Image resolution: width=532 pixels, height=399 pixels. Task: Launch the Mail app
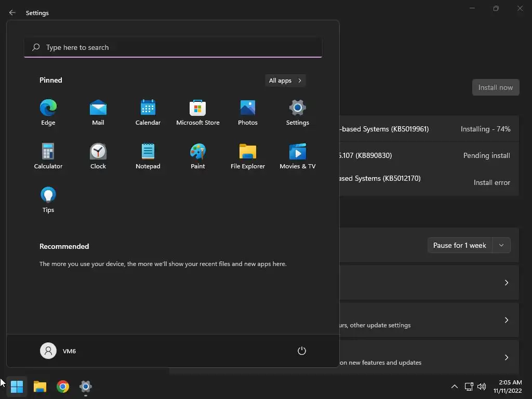98,113
